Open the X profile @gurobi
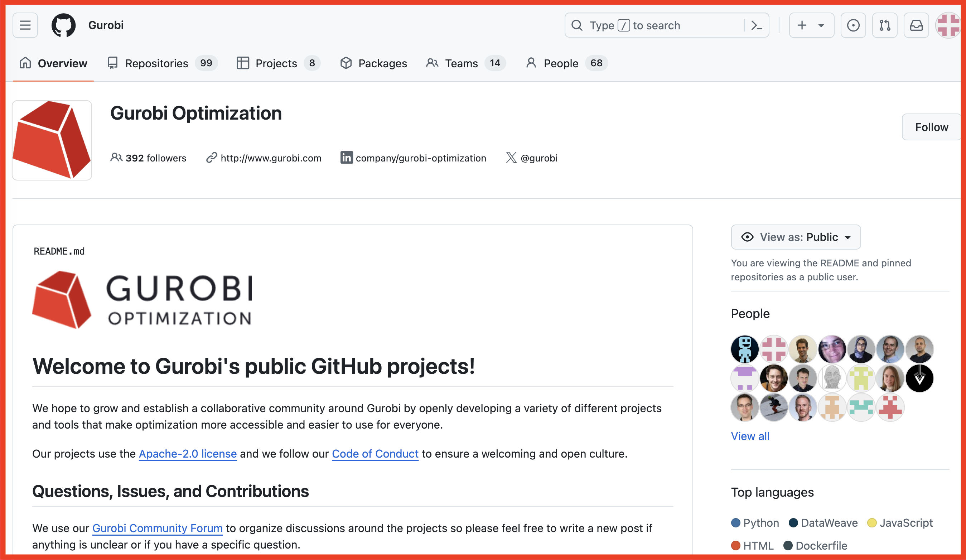Screen dimensions: 966x560 click(538, 158)
